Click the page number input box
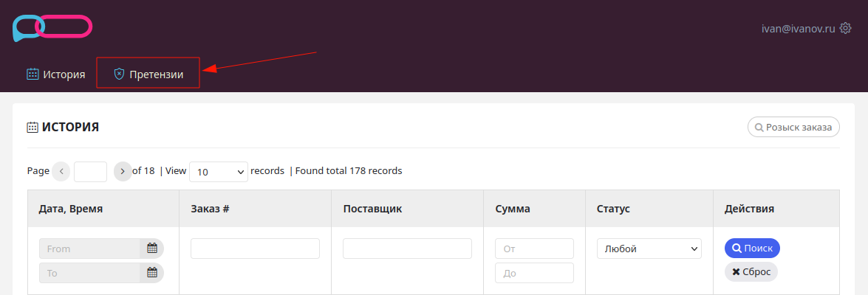This screenshot has width=868, height=295. pos(90,172)
